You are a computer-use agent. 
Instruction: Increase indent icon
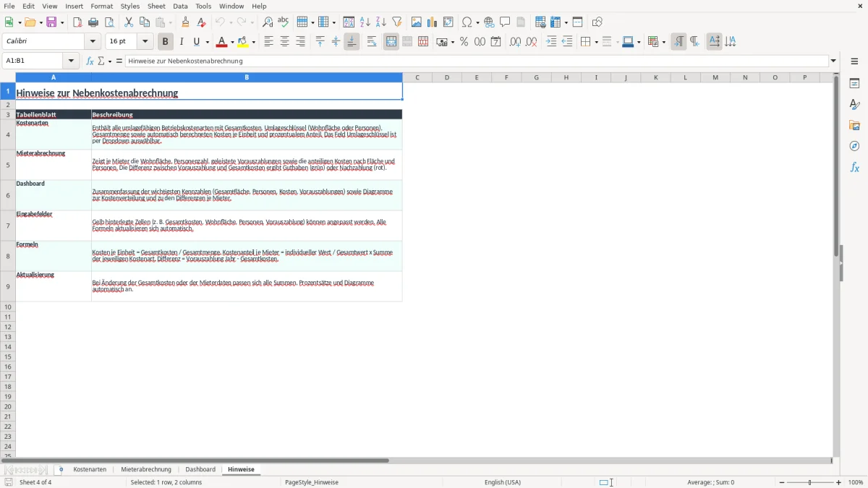551,42
